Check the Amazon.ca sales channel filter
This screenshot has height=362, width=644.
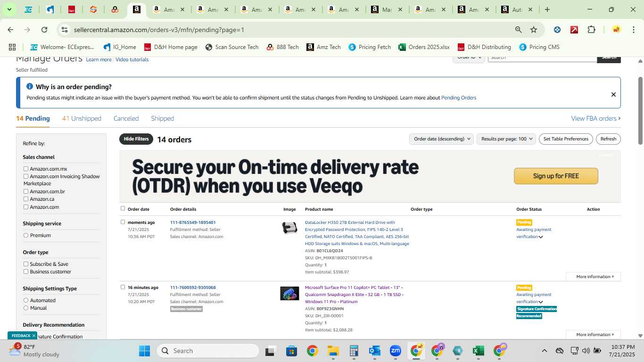coord(26,199)
